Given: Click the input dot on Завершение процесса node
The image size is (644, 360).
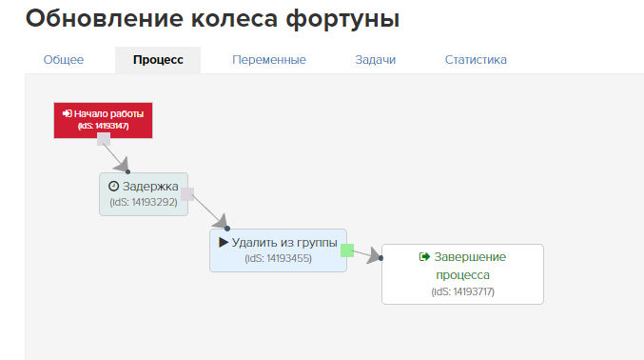Looking at the screenshot, I should 381,258.
